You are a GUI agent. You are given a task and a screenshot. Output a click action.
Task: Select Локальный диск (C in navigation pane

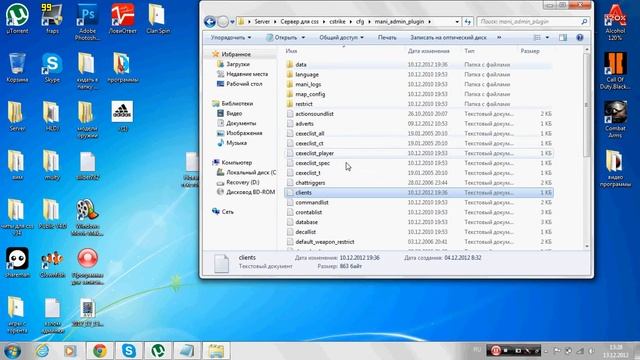pos(251,172)
